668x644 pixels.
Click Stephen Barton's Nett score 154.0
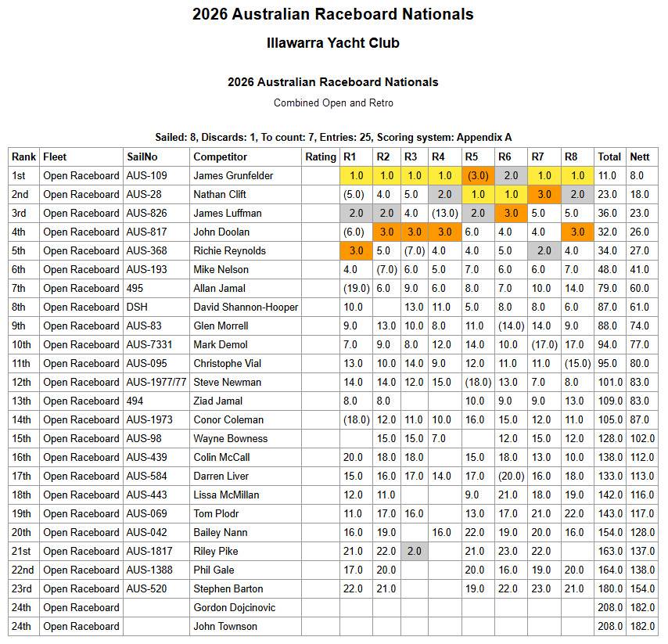pos(641,589)
